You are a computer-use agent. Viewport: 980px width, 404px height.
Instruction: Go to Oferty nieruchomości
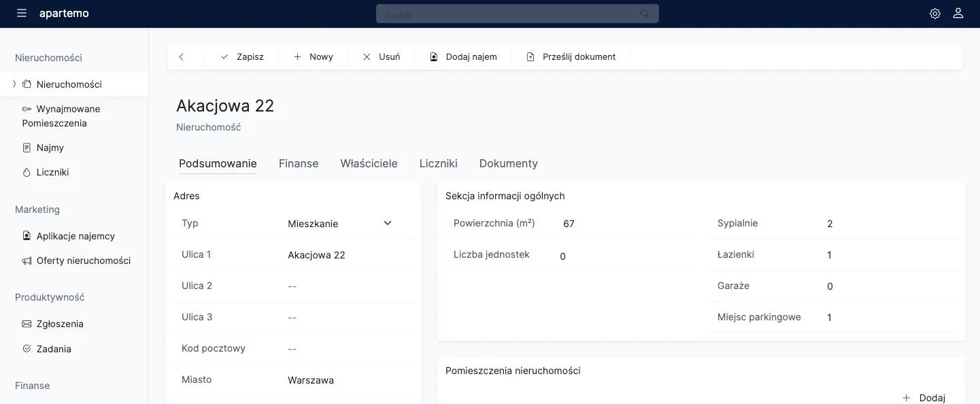coord(83,261)
